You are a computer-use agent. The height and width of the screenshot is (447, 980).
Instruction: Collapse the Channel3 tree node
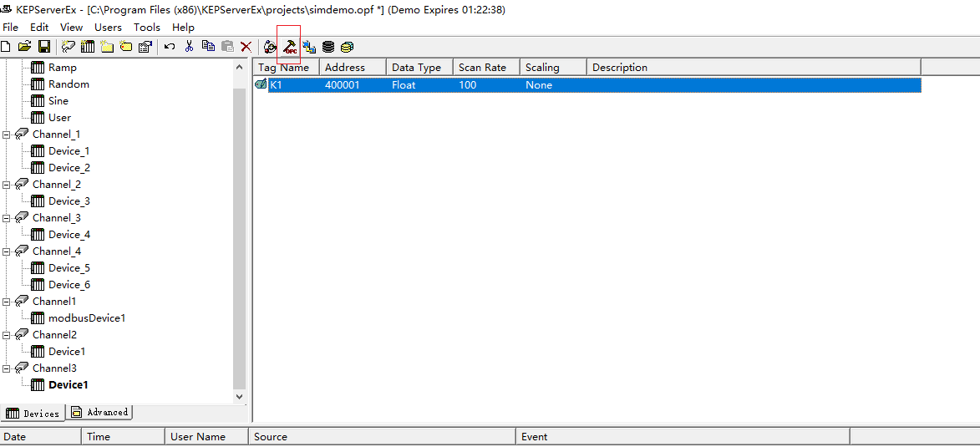[x=6, y=368]
